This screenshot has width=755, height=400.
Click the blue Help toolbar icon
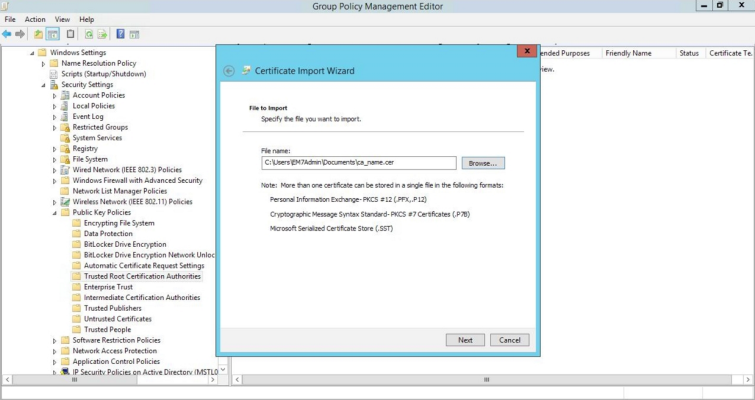pyautogui.click(x=120, y=34)
